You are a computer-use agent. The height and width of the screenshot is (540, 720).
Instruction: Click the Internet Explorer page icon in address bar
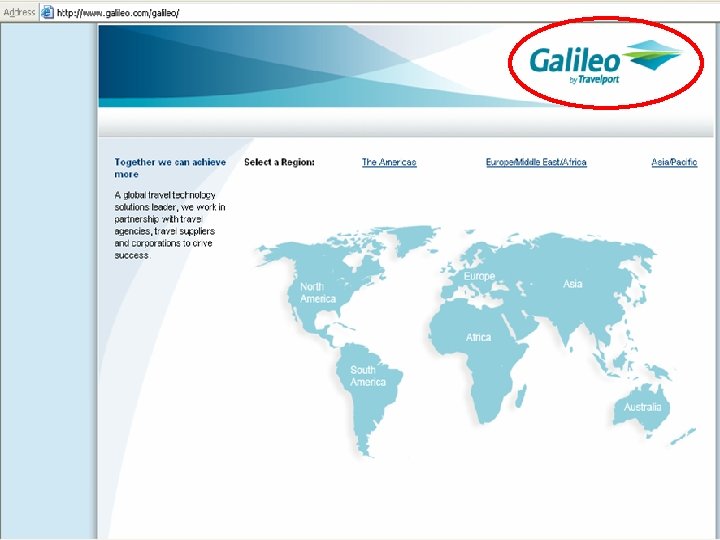tap(47, 12)
